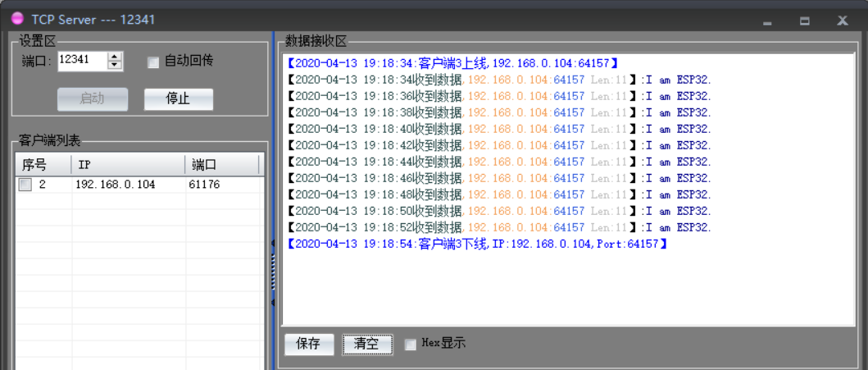Image resolution: width=868 pixels, height=370 pixels.
Task: Minimize the TCP Server window
Action: point(767,21)
